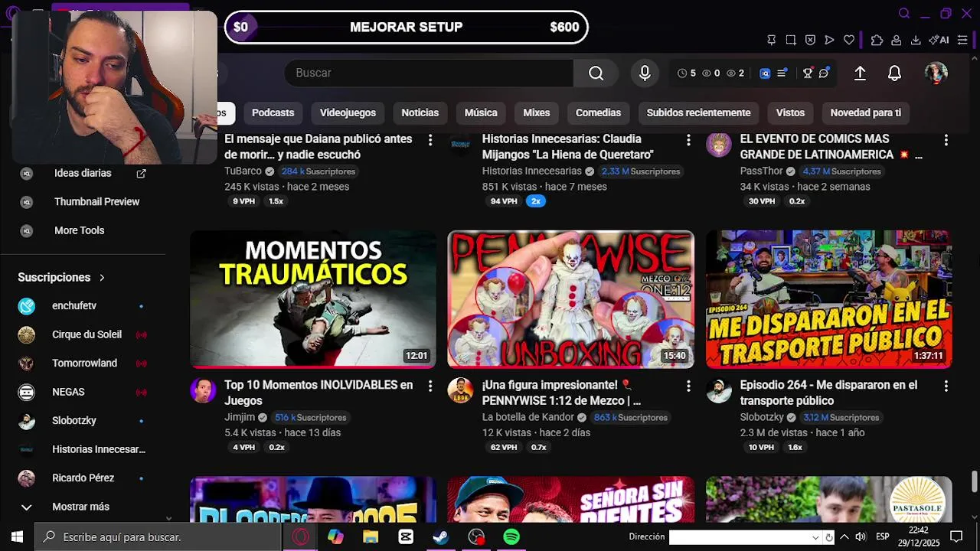Open the Windows notification center icon
980x551 pixels.
pyautogui.click(x=956, y=537)
